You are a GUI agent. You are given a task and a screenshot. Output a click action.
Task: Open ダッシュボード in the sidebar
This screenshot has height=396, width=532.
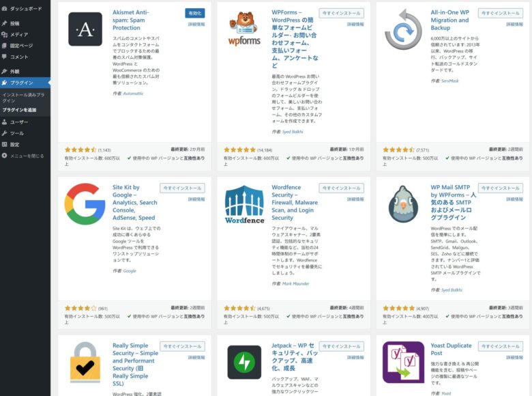[25, 9]
